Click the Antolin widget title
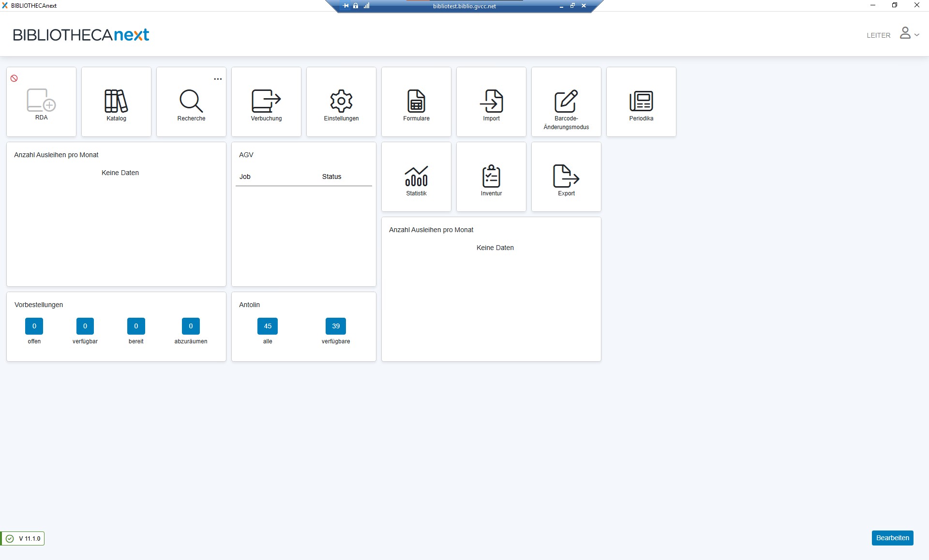Viewport: 929px width, 560px height. click(249, 305)
